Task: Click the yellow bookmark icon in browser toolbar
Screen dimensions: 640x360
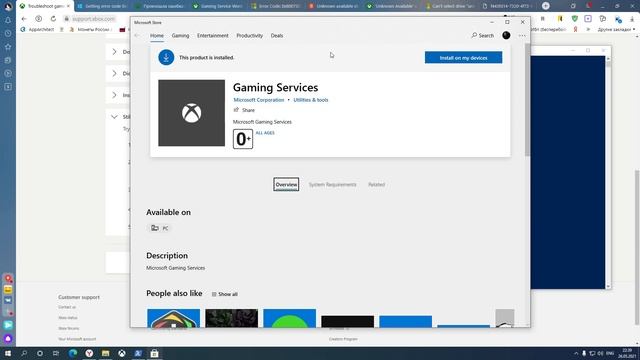Action: (560, 19)
